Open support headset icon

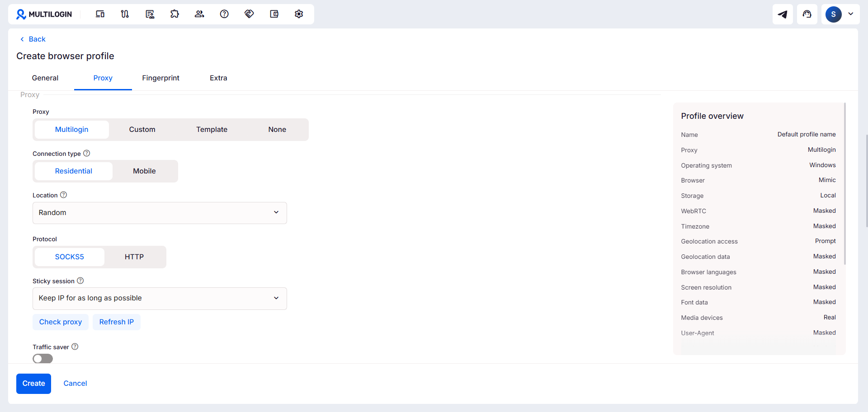807,14
